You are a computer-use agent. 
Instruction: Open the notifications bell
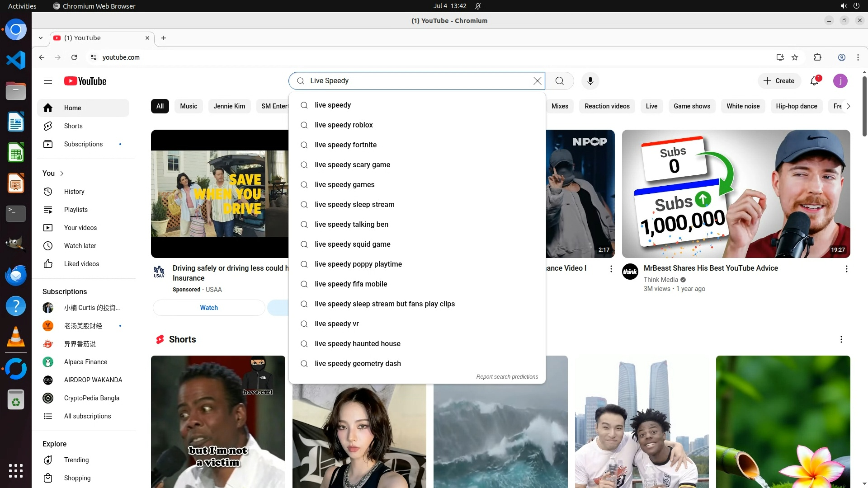click(x=814, y=81)
